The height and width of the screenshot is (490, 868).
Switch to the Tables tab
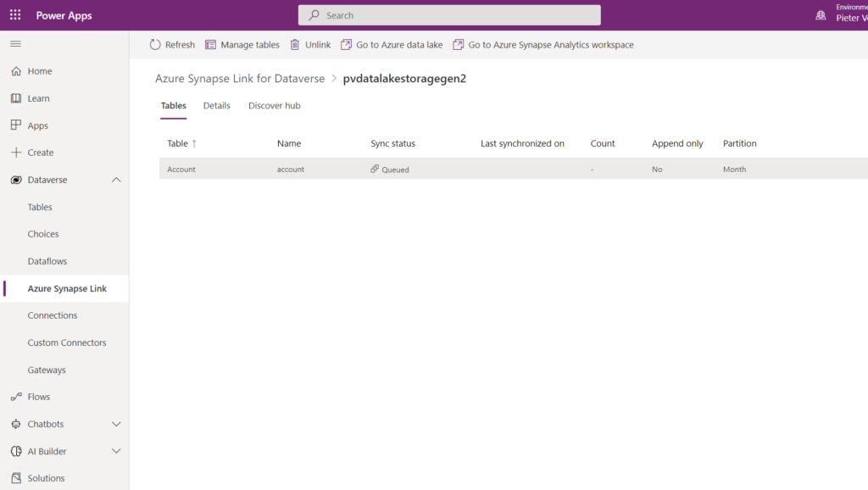[173, 105]
